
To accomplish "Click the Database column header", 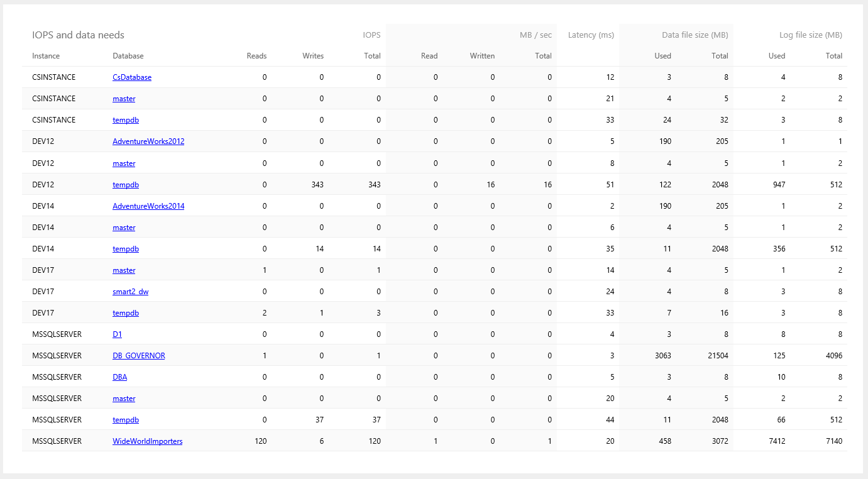I will click(128, 56).
